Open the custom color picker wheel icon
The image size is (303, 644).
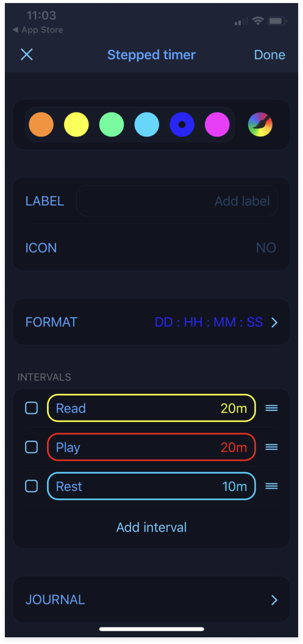coord(260,124)
